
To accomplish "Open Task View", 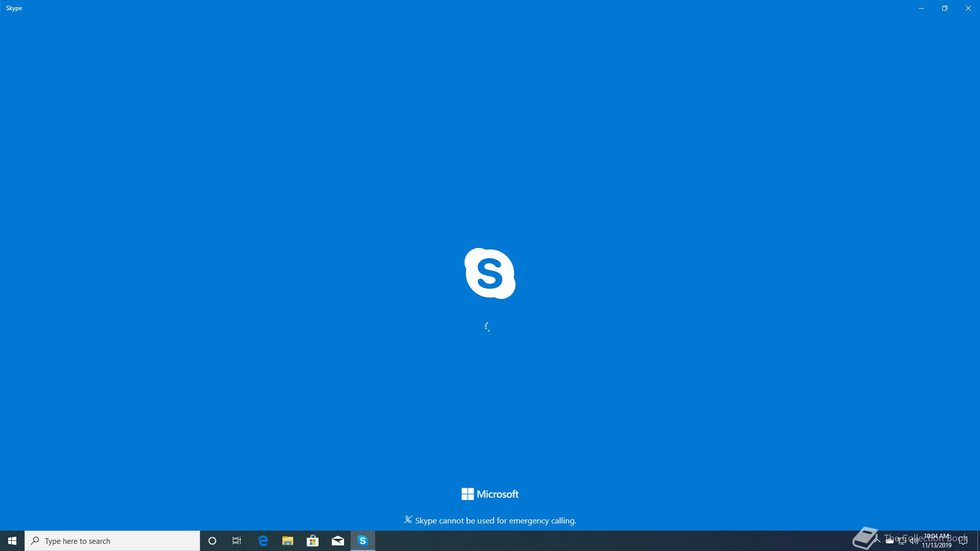I will (x=237, y=541).
